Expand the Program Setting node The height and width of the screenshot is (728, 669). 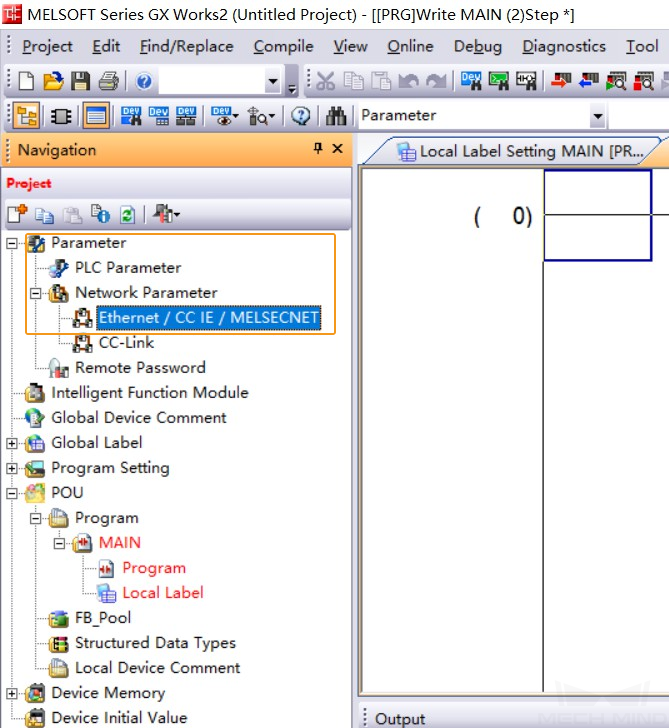[x=12, y=468]
